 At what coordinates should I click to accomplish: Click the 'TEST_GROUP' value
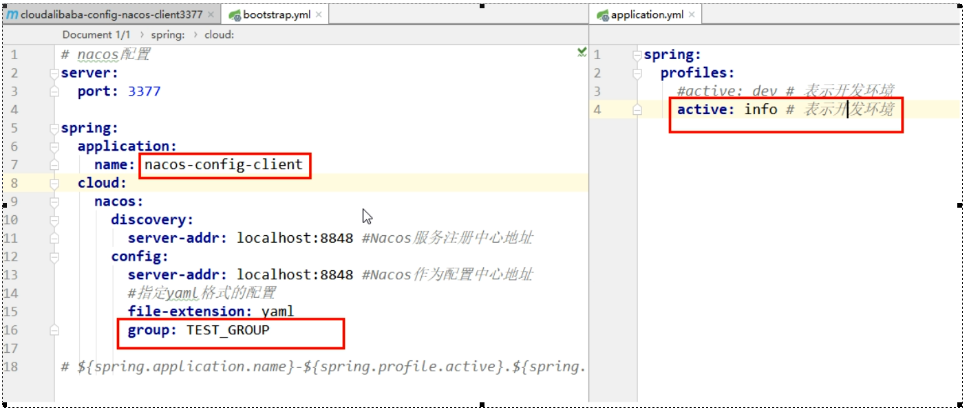tap(228, 330)
